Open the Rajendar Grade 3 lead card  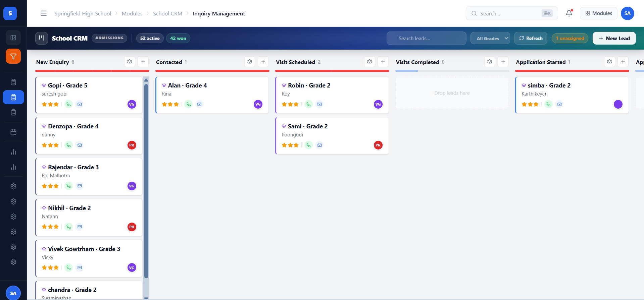pyautogui.click(x=89, y=177)
